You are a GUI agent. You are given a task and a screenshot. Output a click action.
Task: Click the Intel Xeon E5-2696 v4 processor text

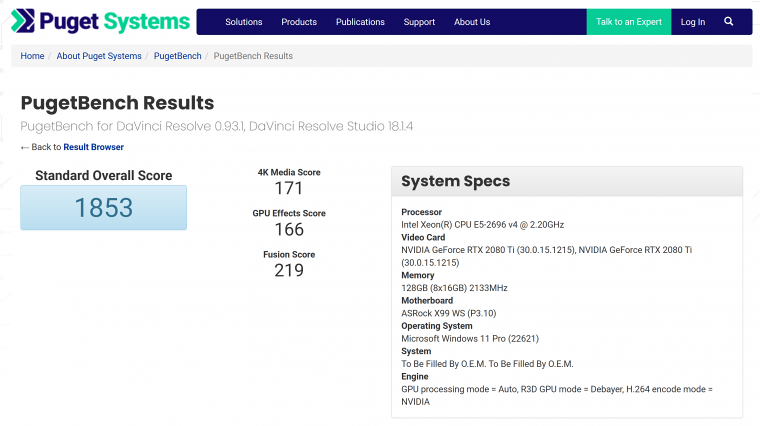point(482,225)
